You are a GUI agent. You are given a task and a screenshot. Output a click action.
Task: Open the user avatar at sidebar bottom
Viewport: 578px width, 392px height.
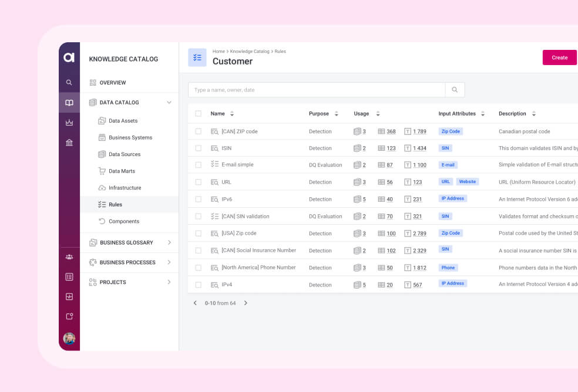69,338
